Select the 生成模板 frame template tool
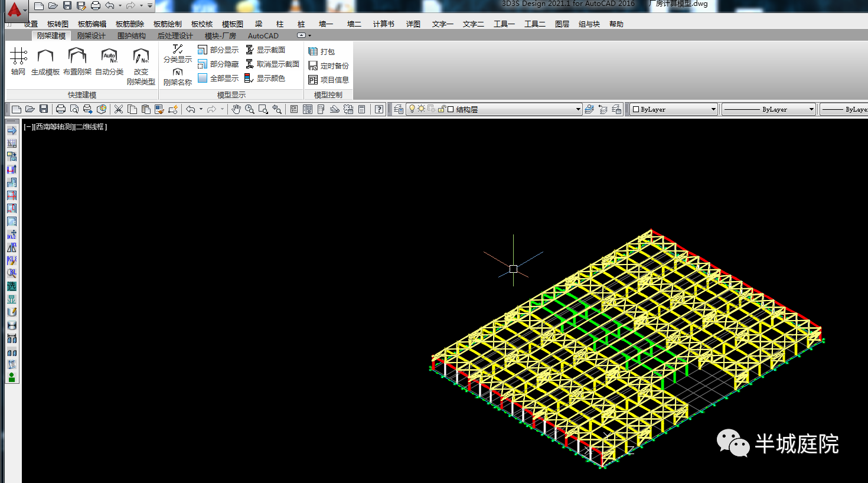The width and height of the screenshot is (868, 483). click(45, 57)
